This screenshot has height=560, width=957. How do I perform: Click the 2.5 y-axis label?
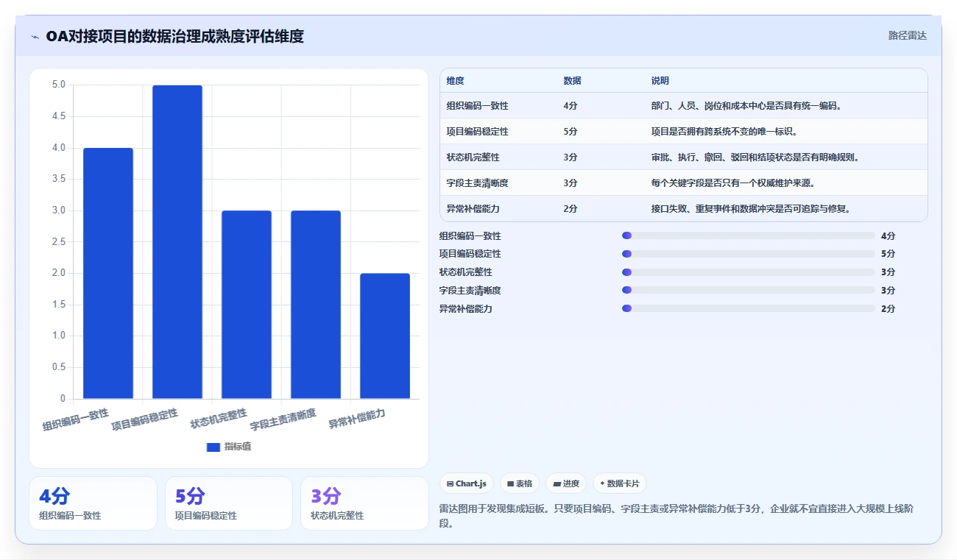(x=58, y=241)
